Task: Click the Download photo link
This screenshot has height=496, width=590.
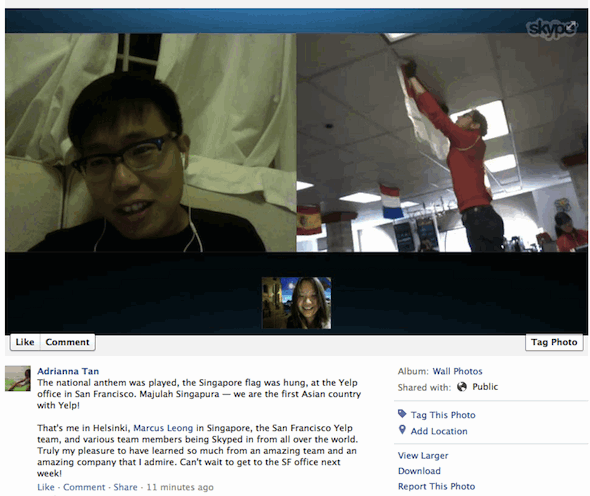Action: 419,471
